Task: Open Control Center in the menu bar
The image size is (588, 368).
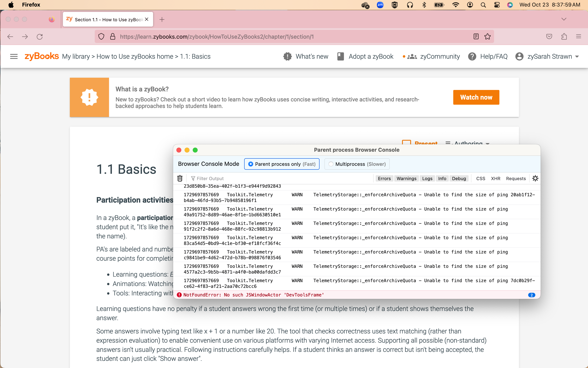Action: [x=497, y=5]
